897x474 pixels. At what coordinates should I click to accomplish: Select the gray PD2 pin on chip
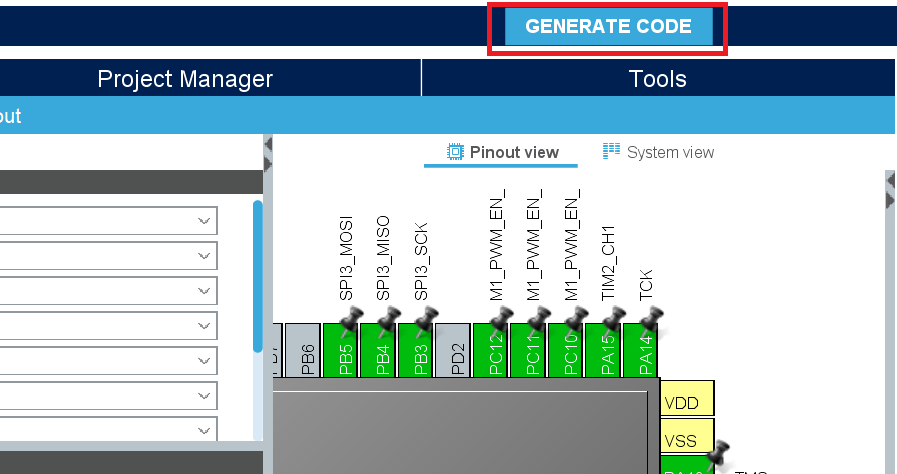[x=453, y=350]
